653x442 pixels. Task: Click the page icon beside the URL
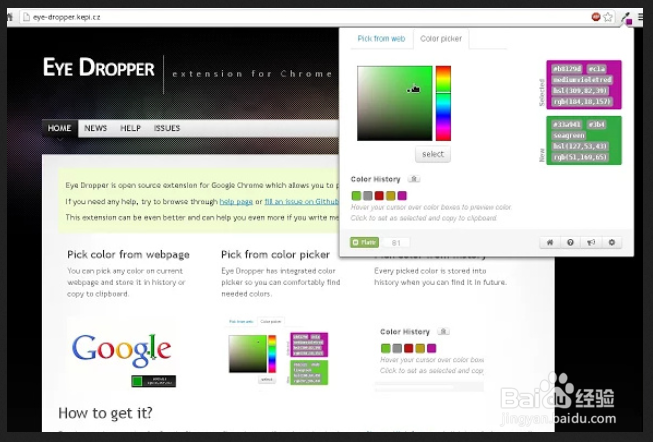[26, 17]
